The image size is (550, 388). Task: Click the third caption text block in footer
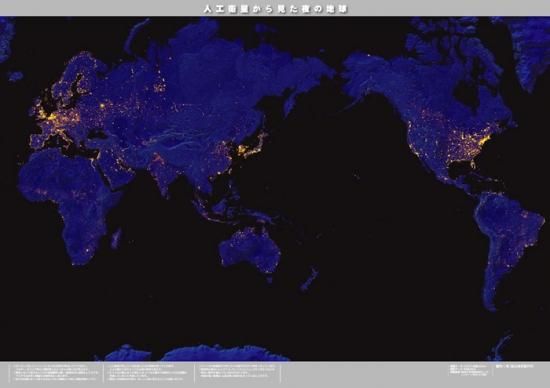(237, 372)
